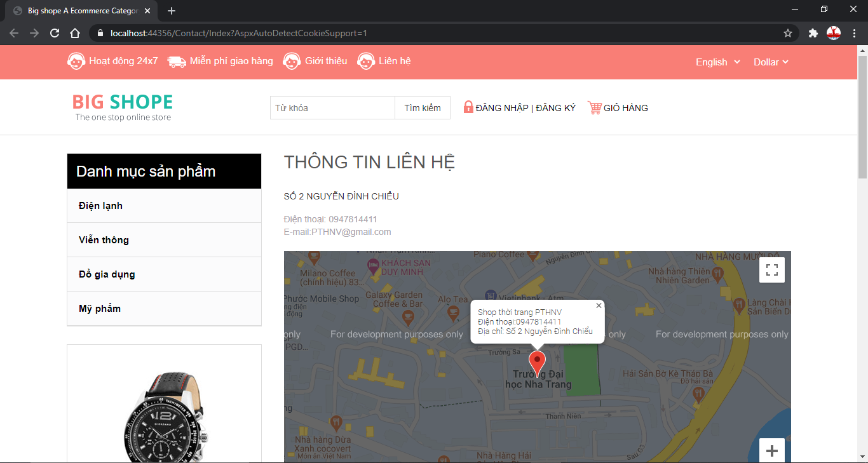Image resolution: width=868 pixels, height=463 pixels.
Task: Open Chrome three-dot menu
Action: click(853, 33)
